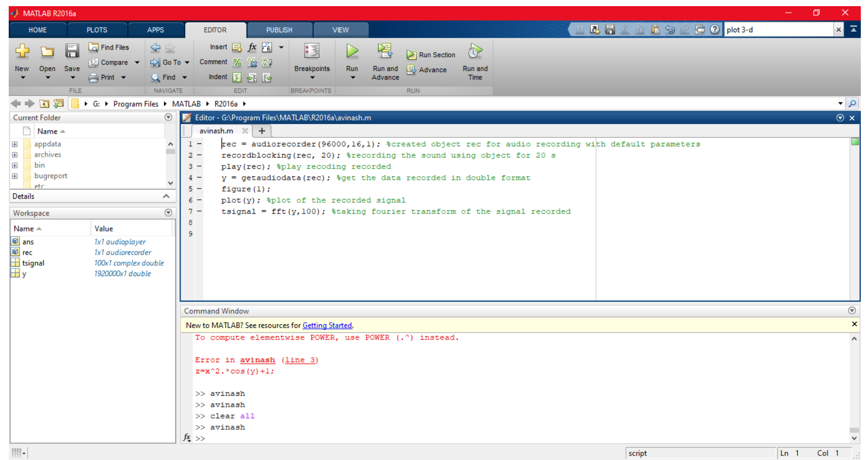Screen dimensions: 868x460
Task: Switch to the PUBLISH tab
Action: click(x=279, y=30)
